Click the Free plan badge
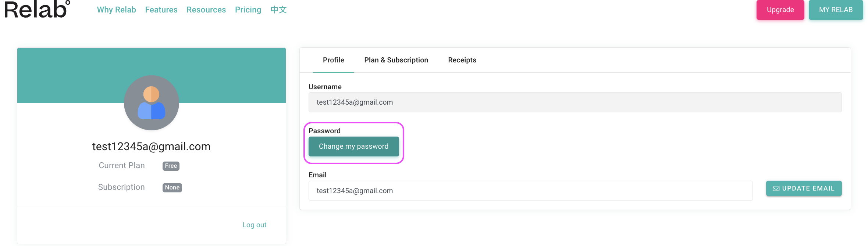Viewport: 868px width, 246px height. coord(171,166)
